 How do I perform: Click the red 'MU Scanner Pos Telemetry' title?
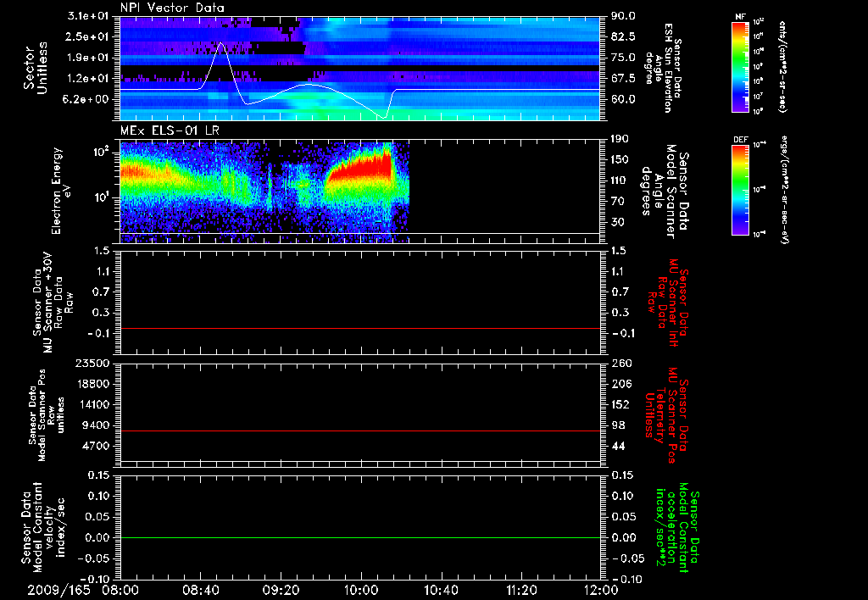(666, 415)
